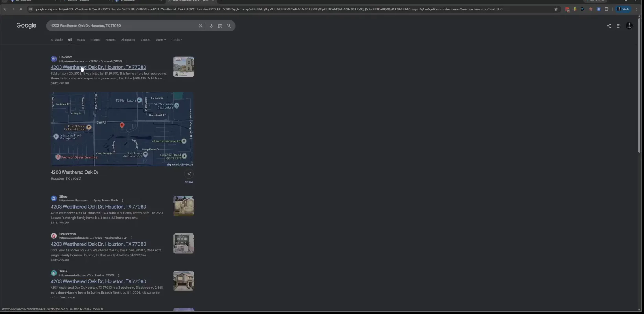Start a voice search with the microphone icon
The width and height of the screenshot is (644, 314).
211,26
